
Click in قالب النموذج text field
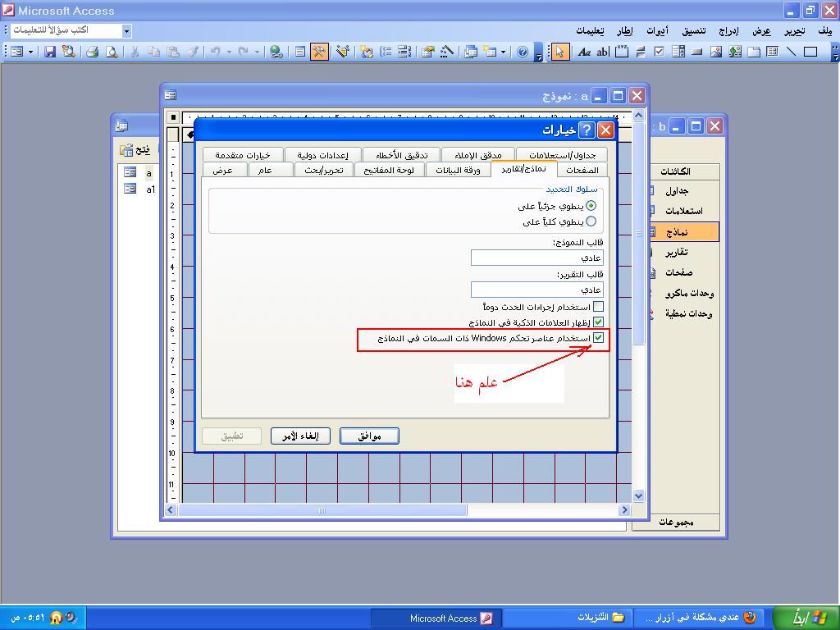pyautogui.click(x=536, y=258)
